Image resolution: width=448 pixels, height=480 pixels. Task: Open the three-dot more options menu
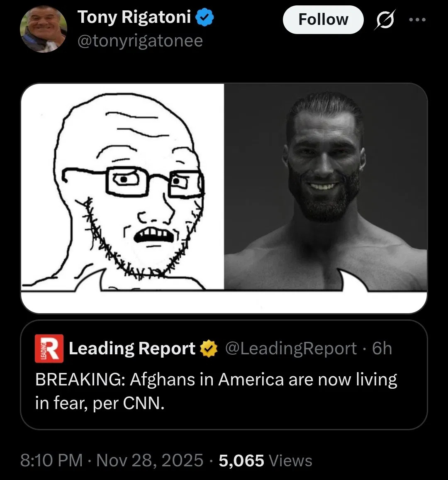(417, 19)
